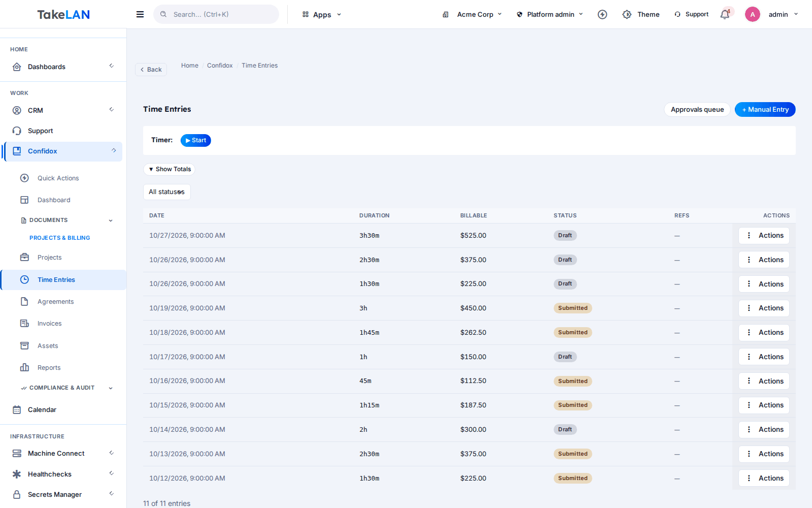This screenshot has height=508, width=812.
Task: Start the timer
Action: click(196, 140)
